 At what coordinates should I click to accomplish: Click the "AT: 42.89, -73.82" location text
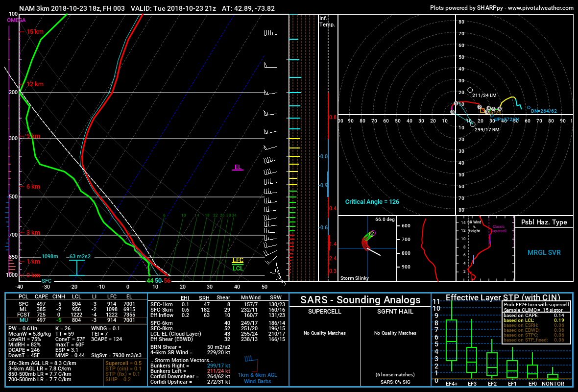248,8
